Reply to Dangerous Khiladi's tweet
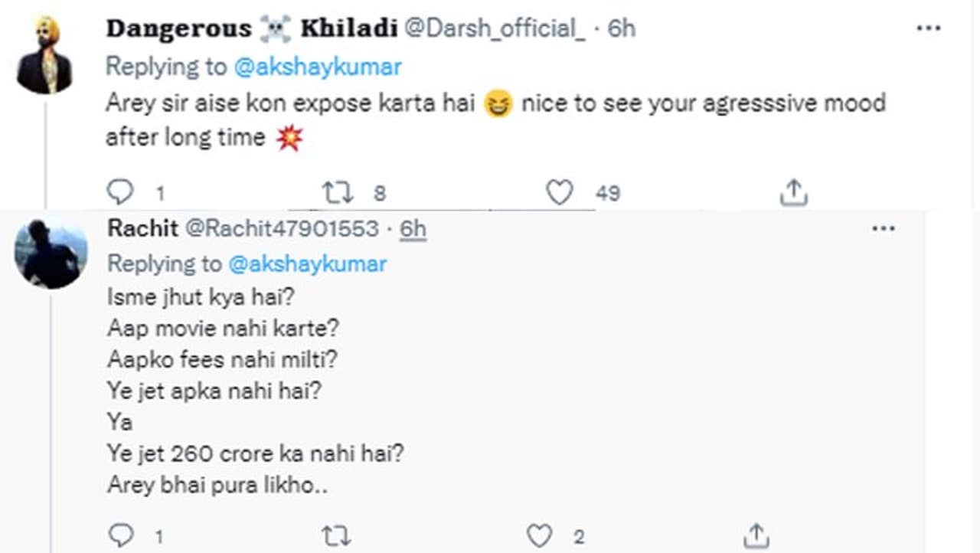 120,192
